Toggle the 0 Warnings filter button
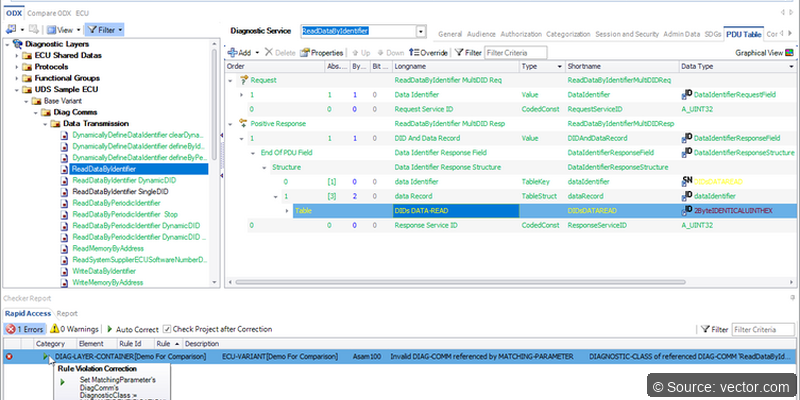The image size is (800, 400). [x=76, y=328]
